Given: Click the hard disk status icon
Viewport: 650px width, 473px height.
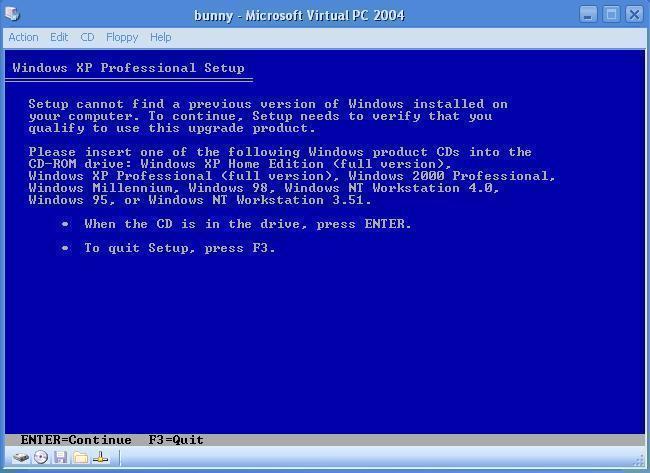Looking at the screenshot, I should point(20,458).
